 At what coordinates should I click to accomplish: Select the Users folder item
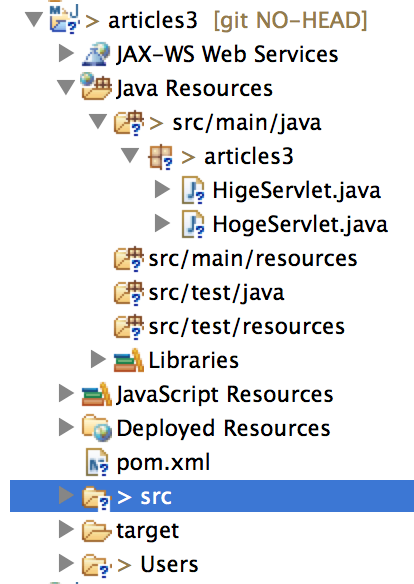coord(140,564)
